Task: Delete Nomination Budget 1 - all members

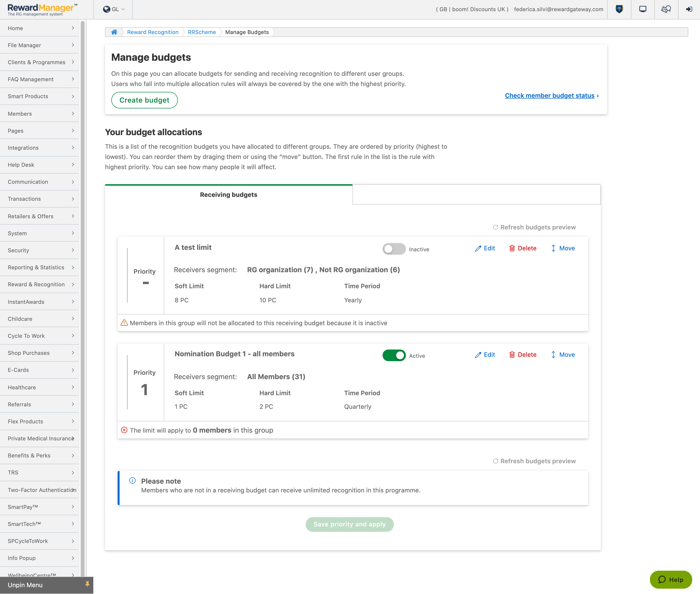Action: [523, 355]
